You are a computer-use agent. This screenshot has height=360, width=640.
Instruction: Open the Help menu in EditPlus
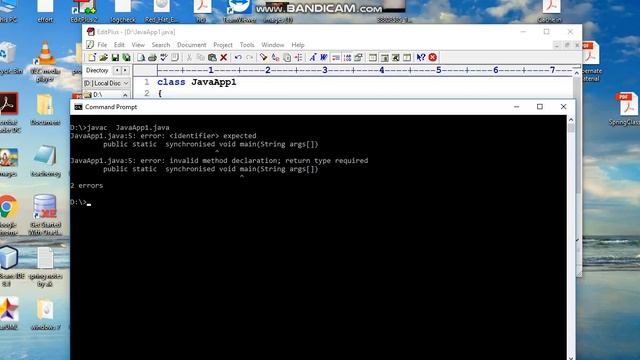[298, 45]
